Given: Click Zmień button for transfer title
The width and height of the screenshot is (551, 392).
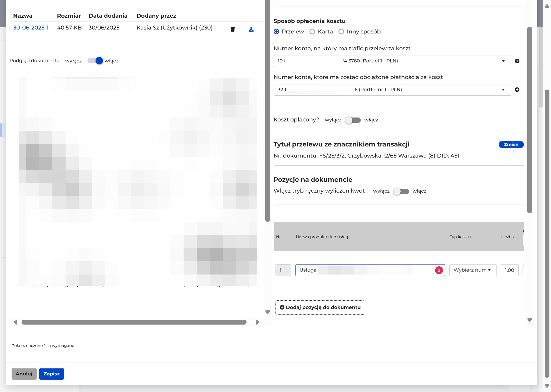Looking at the screenshot, I should pos(511,144).
